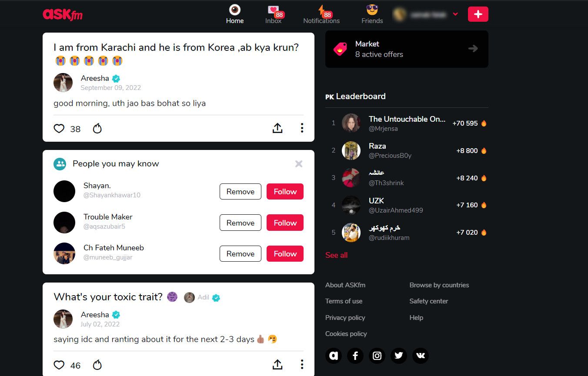Screen dimensions: 588x376
Task: Dismiss the People you may know card
Action: (x=299, y=164)
